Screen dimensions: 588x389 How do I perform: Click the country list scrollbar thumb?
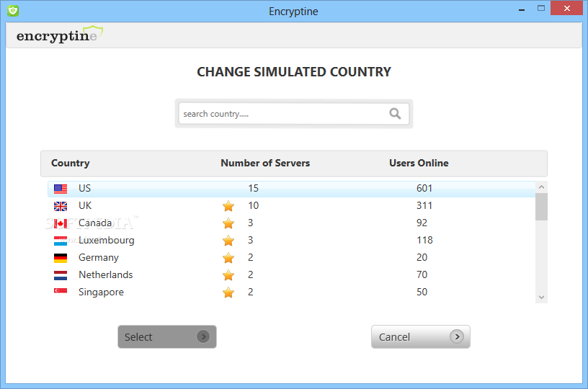pyautogui.click(x=541, y=207)
